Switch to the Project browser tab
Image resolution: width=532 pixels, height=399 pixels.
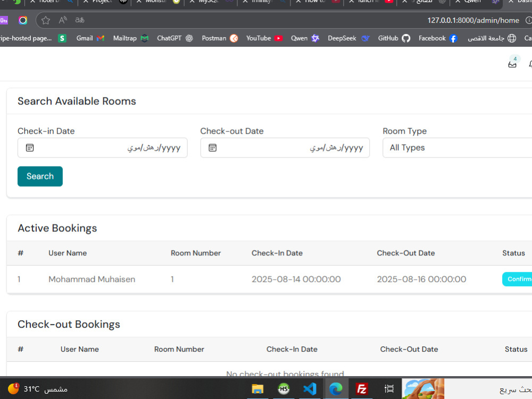click(x=104, y=2)
